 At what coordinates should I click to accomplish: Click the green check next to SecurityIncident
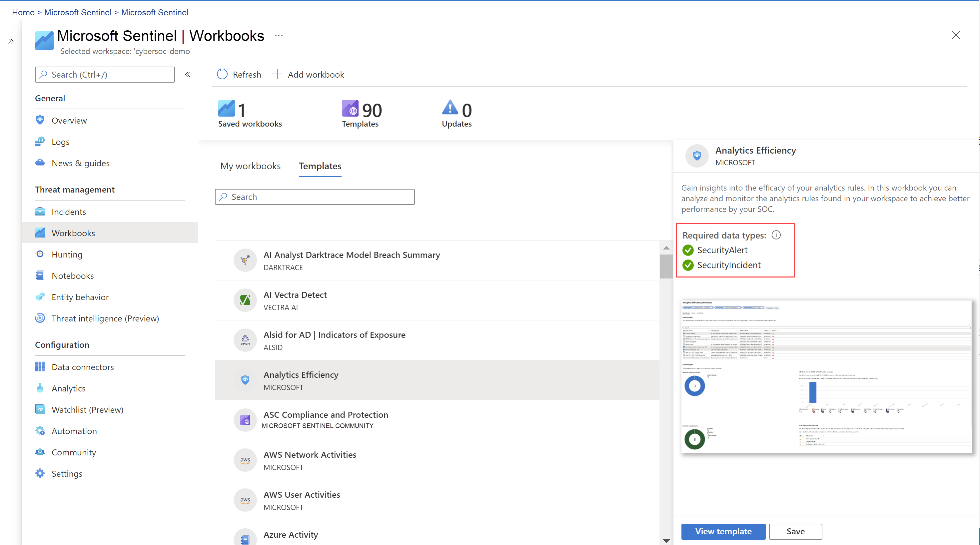[688, 265]
